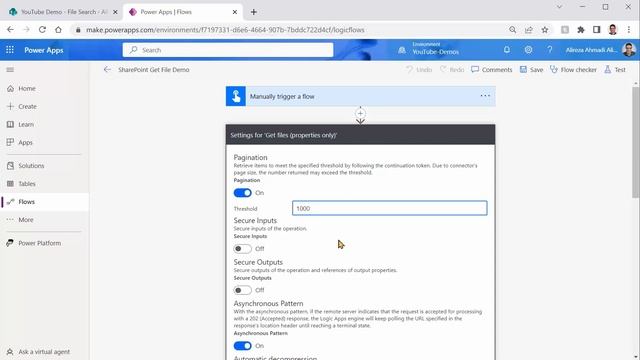Enable the Secure Outputs toggle

pos(242,290)
